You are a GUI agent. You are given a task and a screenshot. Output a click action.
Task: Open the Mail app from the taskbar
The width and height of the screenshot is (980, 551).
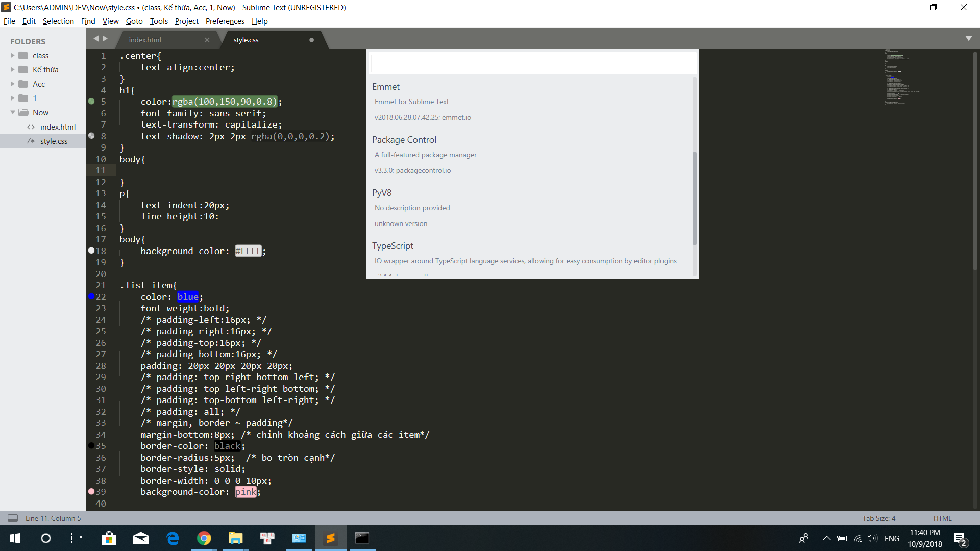(140, 538)
